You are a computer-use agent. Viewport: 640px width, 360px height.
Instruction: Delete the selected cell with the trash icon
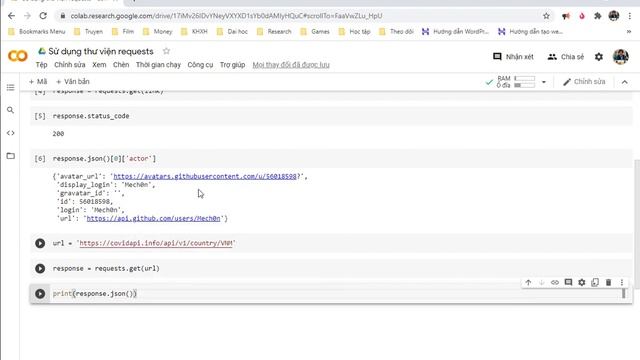click(x=609, y=282)
